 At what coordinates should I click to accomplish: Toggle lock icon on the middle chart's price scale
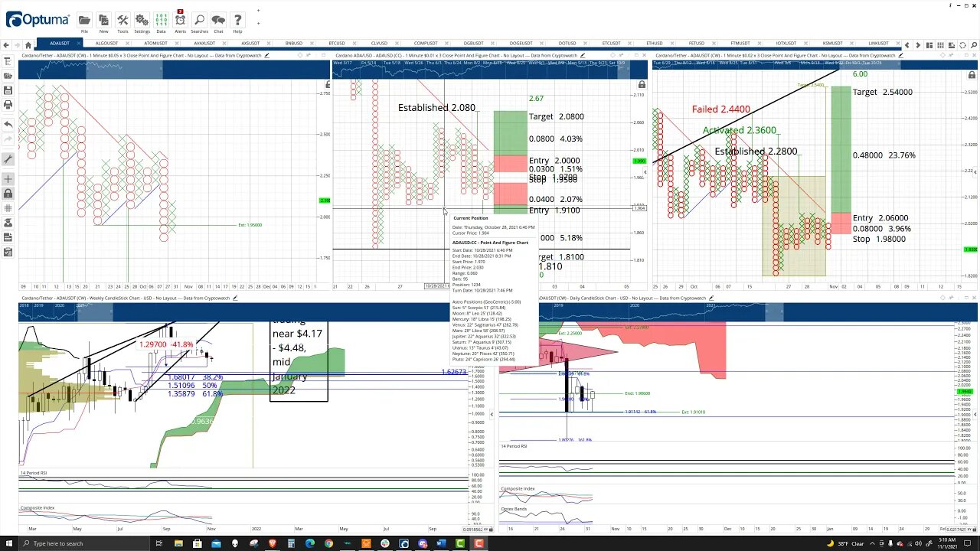pyautogui.click(x=642, y=84)
